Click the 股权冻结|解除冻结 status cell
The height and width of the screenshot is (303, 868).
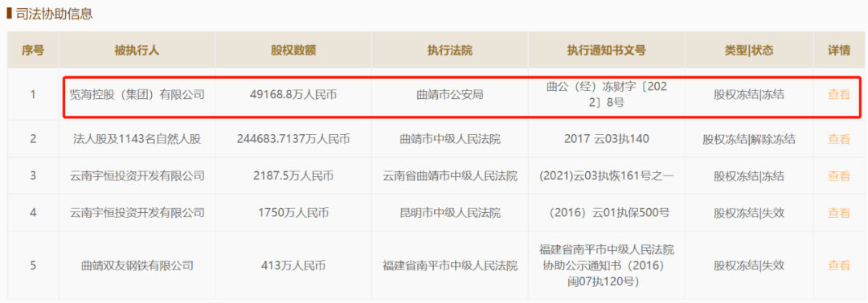coord(749,140)
